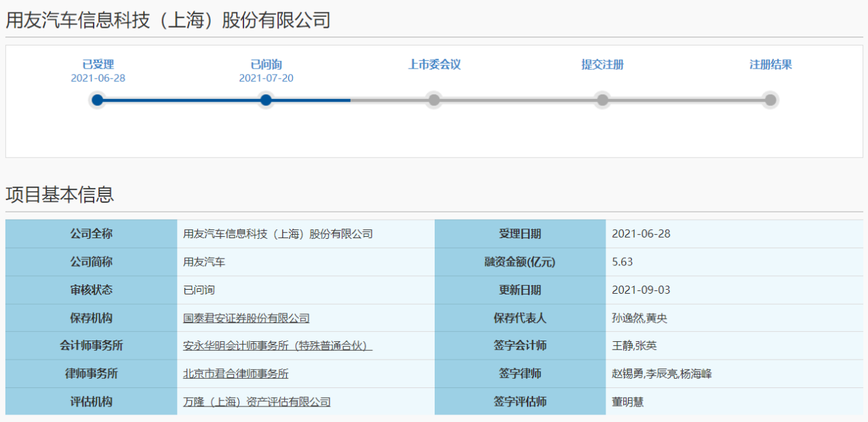Click the 已问询 status value in table

[x=199, y=290]
